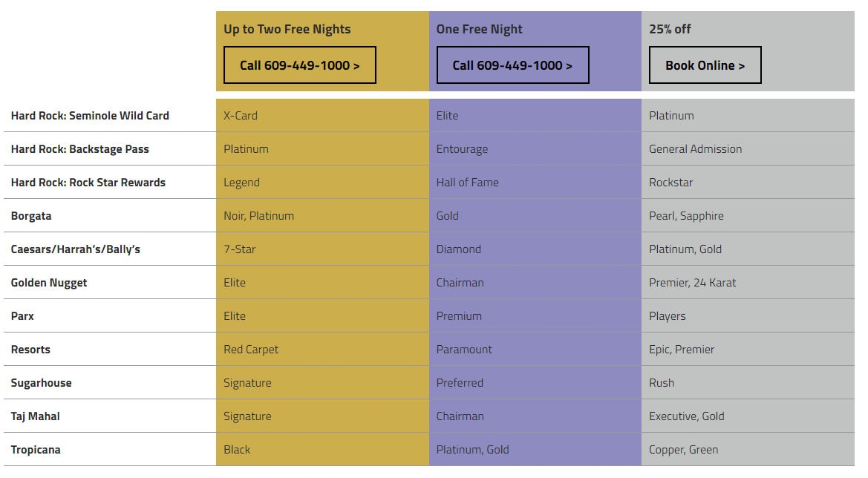Click the Tropicana row label
Screen dimensions: 868x478
36,450
